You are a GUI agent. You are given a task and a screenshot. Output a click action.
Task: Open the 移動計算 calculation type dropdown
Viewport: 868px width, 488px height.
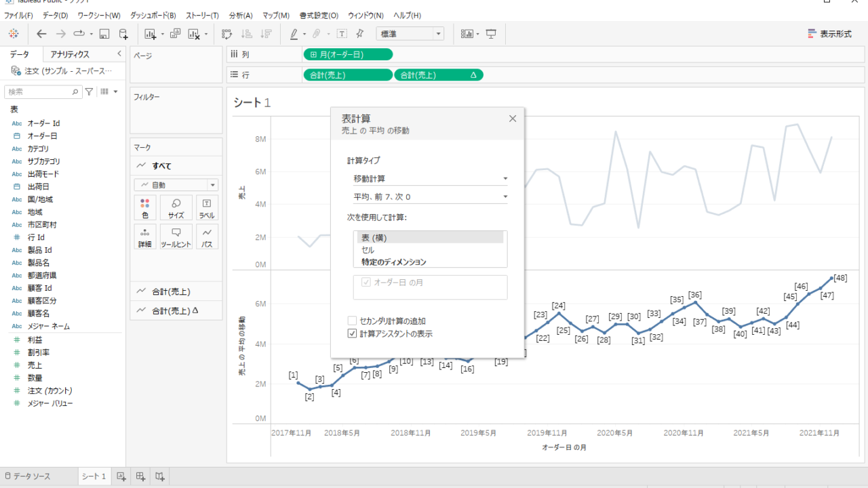coord(430,179)
